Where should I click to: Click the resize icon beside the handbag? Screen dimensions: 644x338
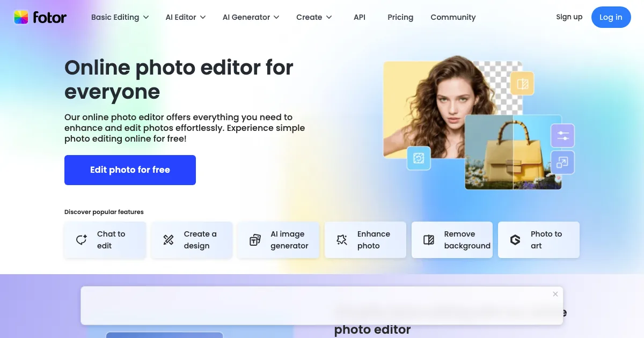coord(562,162)
